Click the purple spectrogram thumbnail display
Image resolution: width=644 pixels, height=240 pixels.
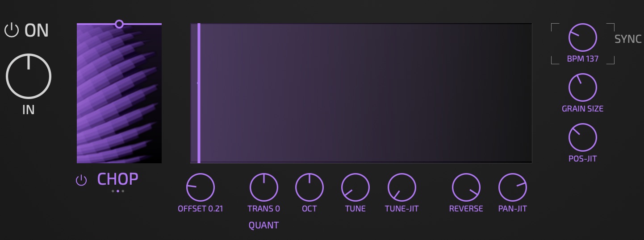pos(119,94)
